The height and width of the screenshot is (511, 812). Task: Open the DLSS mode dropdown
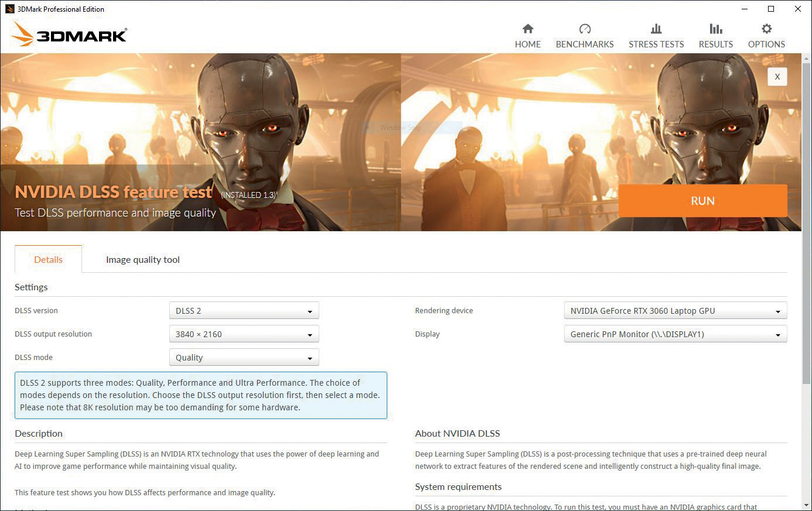244,358
